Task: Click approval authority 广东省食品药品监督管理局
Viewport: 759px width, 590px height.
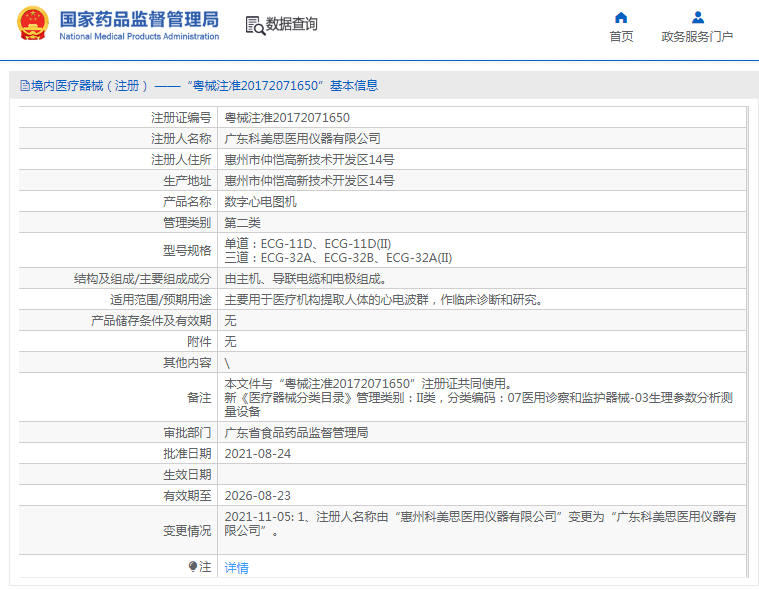Action: (x=296, y=433)
